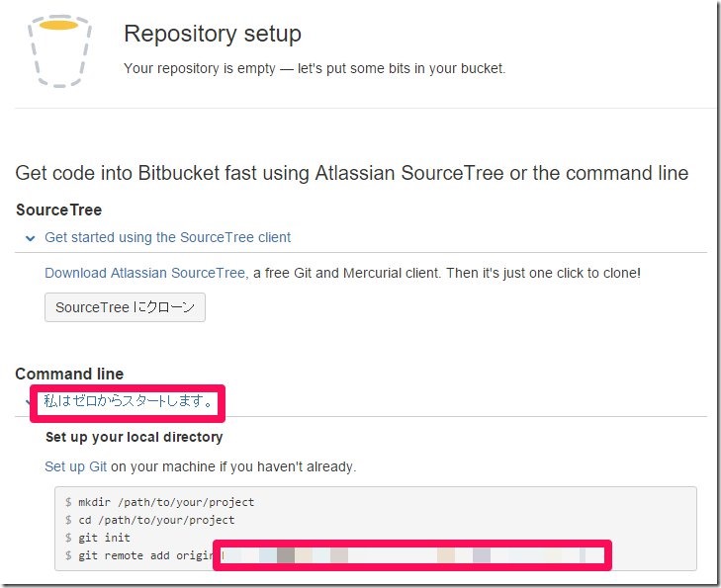Toggle the "Get started using the SourceTree client" section
The height and width of the screenshot is (588, 721).
[167, 237]
